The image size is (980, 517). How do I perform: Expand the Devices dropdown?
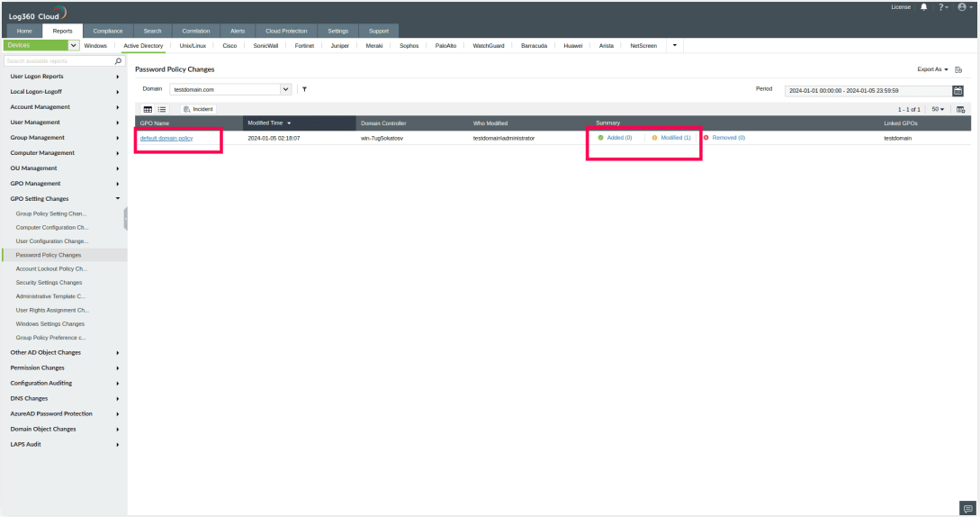(x=73, y=45)
